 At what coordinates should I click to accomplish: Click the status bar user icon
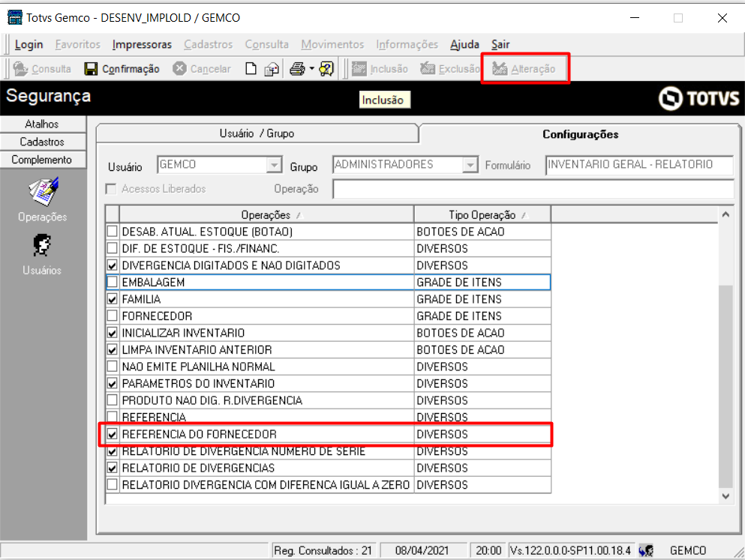pyautogui.click(x=646, y=550)
